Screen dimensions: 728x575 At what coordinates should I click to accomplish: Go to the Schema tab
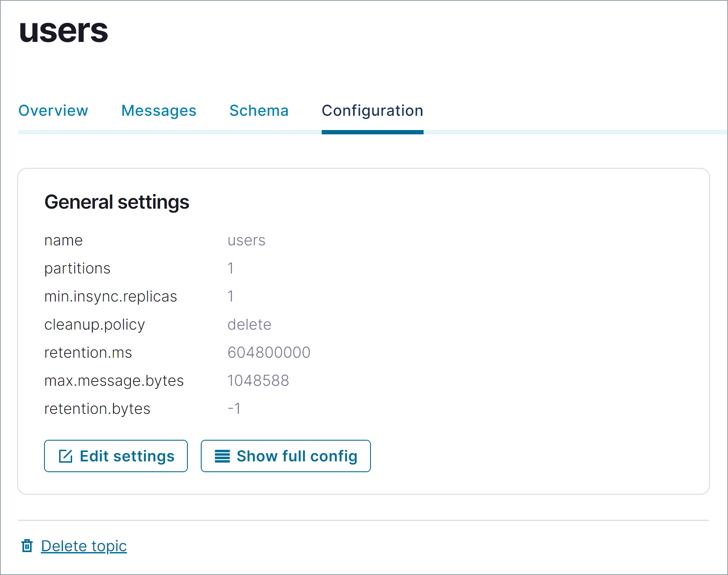point(259,111)
